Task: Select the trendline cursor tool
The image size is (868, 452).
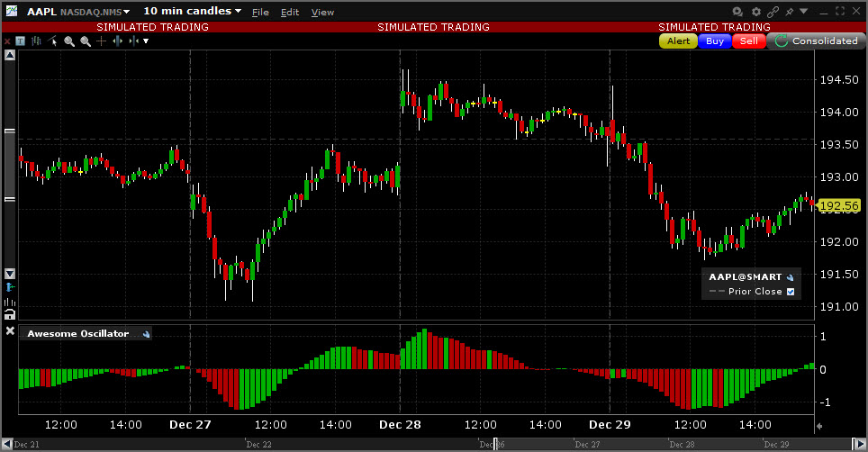Action: coord(52,41)
